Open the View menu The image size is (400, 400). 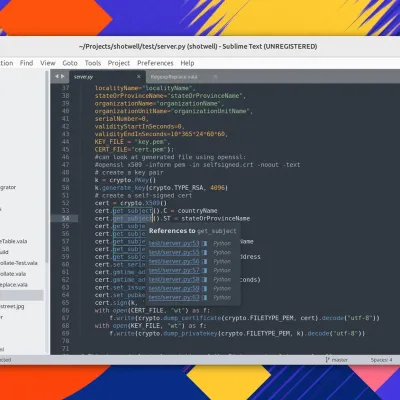click(48, 63)
